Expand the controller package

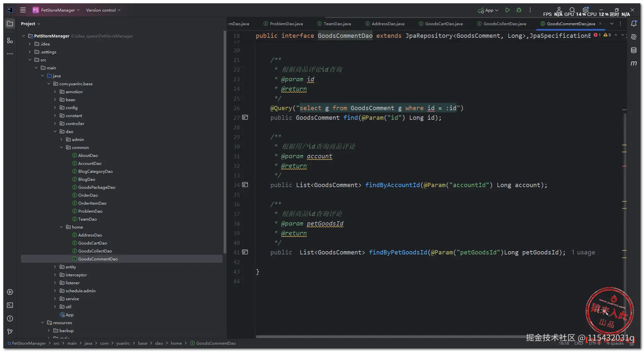[x=55, y=123]
